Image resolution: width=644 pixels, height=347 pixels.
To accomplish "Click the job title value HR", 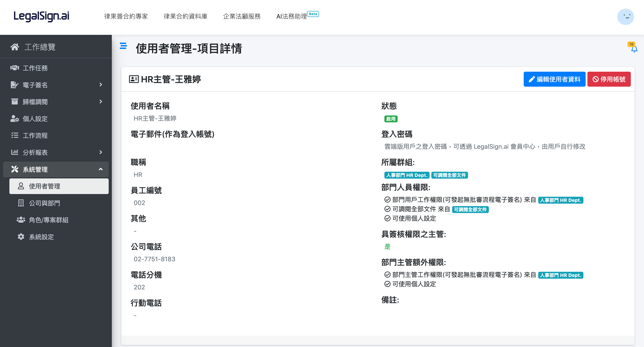I will [x=138, y=174].
